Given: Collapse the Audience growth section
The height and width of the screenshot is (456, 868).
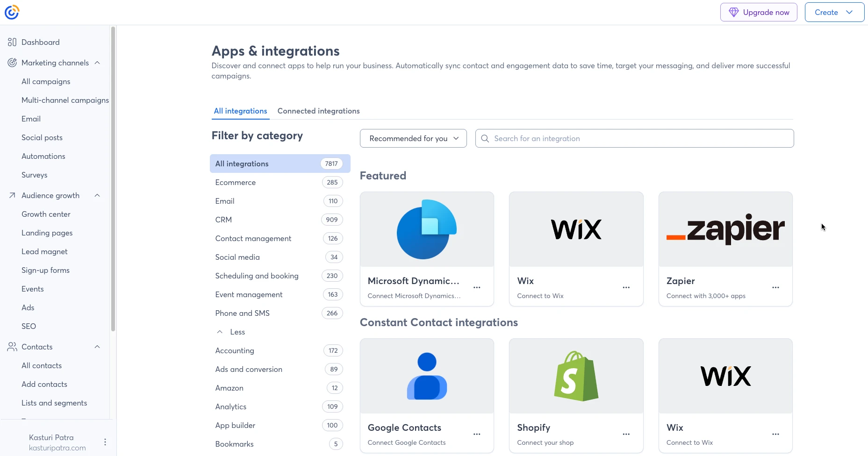Looking at the screenshot, I should coord(97,195).
